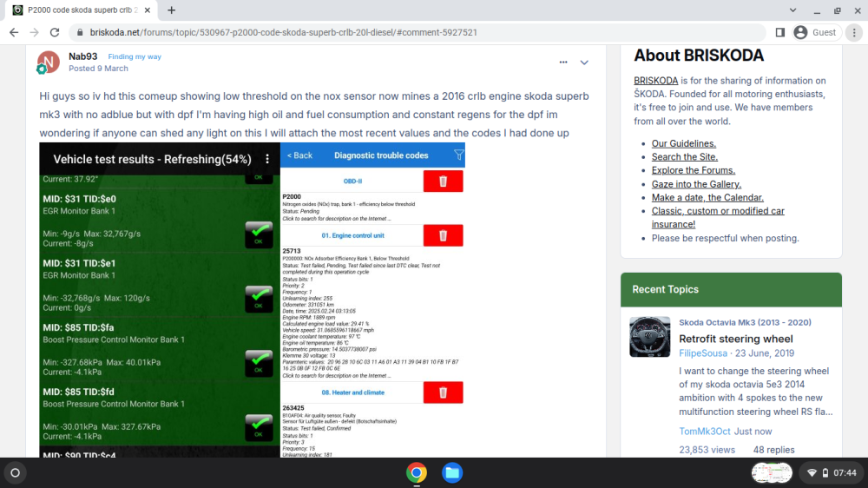
Task: Reload the Briskoda page
Action: [54, 33]
